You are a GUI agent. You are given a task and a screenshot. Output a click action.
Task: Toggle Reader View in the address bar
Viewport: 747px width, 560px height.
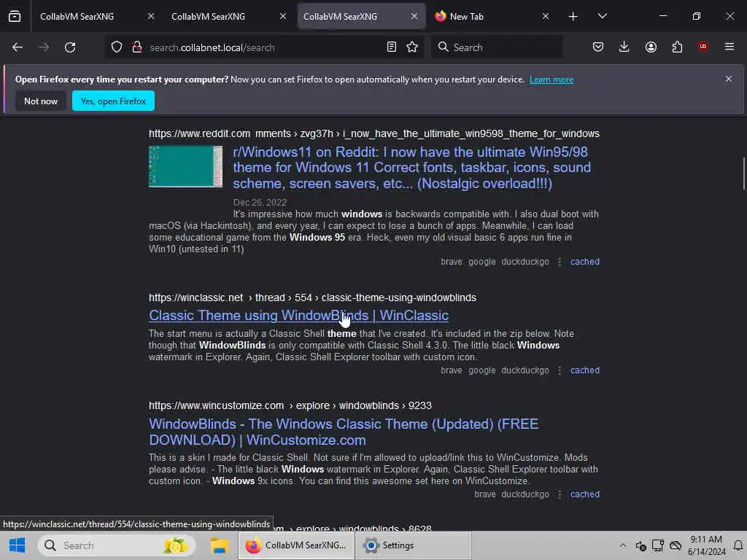391,47
